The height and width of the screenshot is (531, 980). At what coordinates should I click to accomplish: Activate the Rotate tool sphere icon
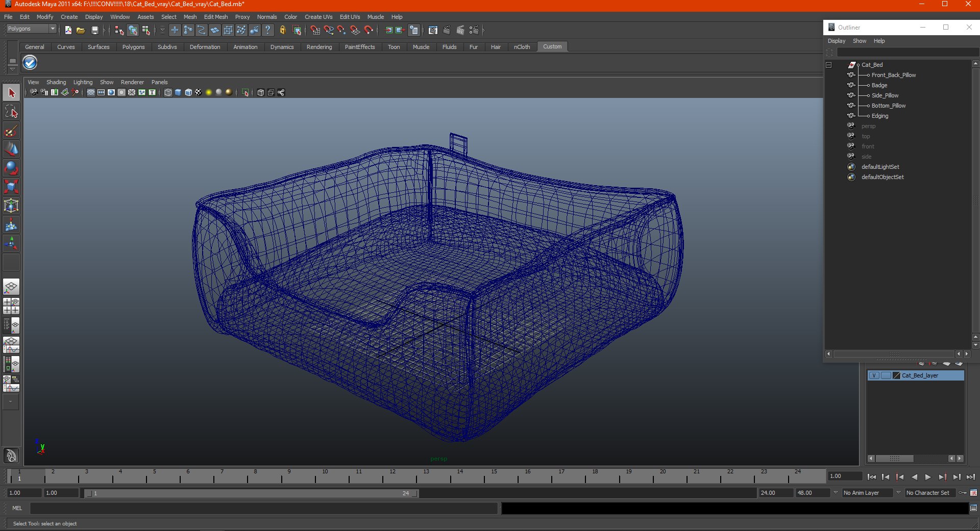coord(11,168)
